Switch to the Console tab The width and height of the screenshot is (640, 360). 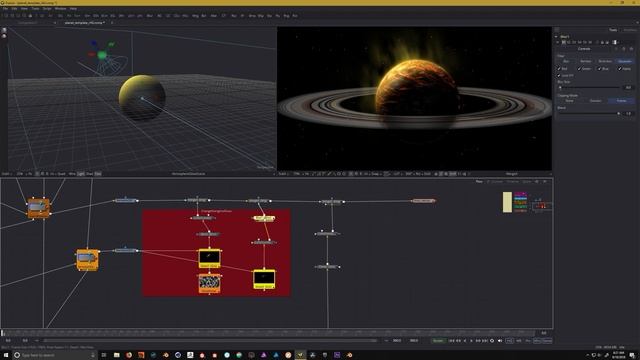[497, 181]
